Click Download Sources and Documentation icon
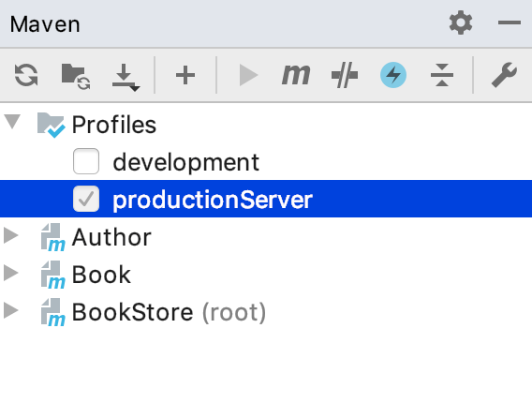Viewport: 532px width, 403px height. click(126, 77)
